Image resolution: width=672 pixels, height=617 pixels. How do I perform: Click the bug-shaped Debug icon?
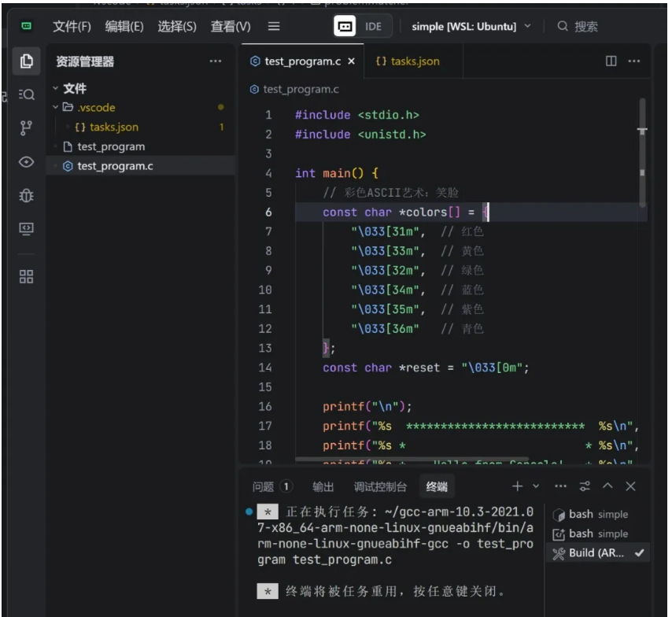27,195
